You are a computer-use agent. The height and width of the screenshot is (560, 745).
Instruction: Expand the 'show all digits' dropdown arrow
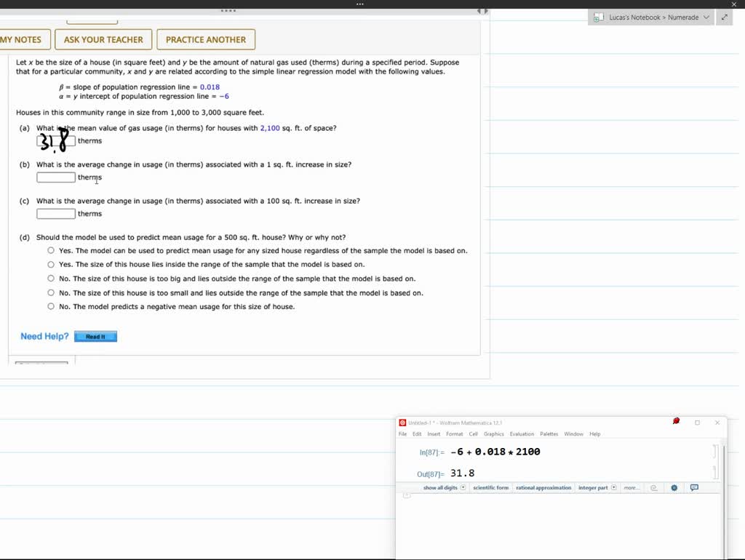click(463, 488)
